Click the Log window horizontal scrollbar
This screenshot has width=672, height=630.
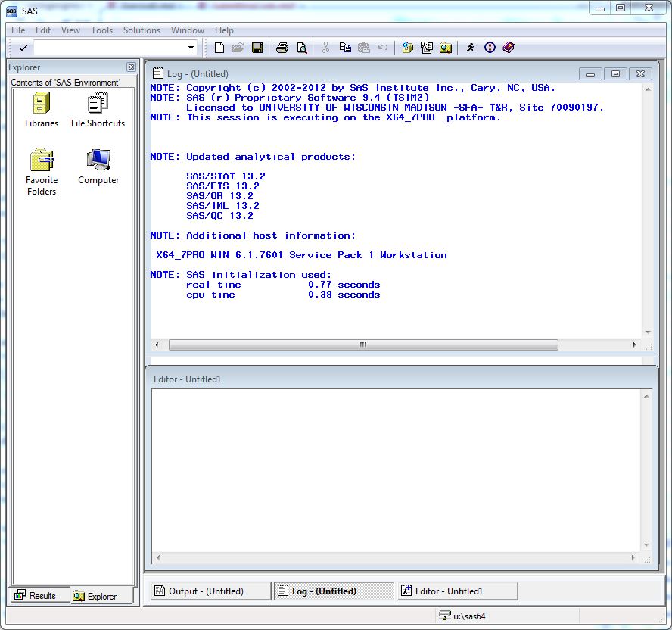[x=363, y=345]
